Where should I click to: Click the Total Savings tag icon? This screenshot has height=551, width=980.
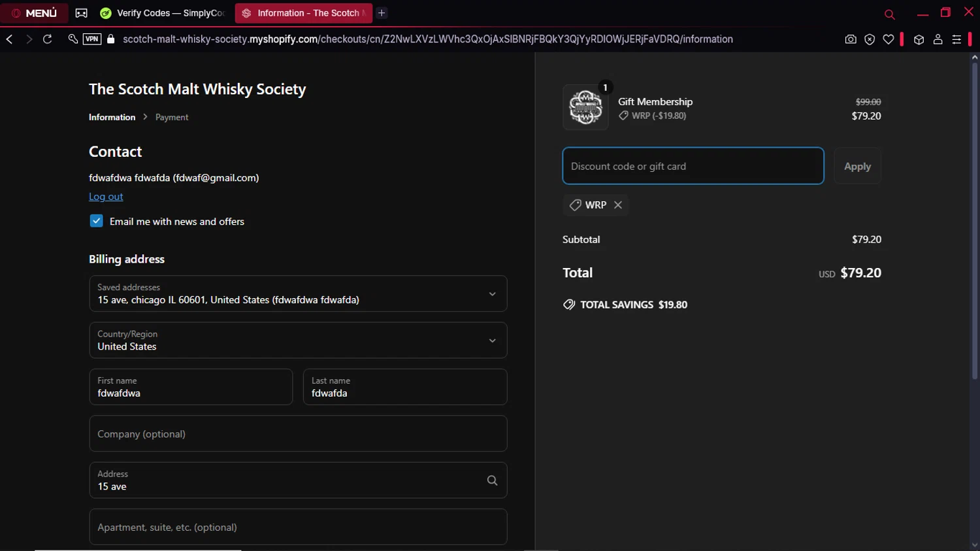coord(569,305)
